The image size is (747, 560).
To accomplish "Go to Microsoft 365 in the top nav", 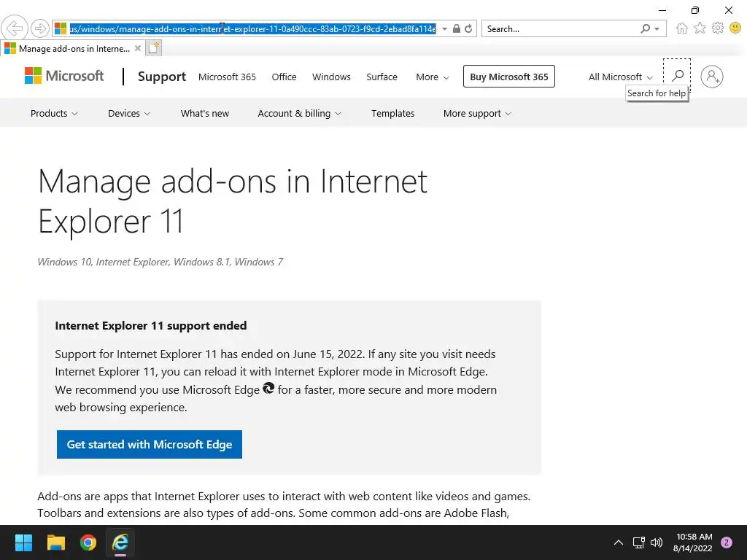I will 227,77.
